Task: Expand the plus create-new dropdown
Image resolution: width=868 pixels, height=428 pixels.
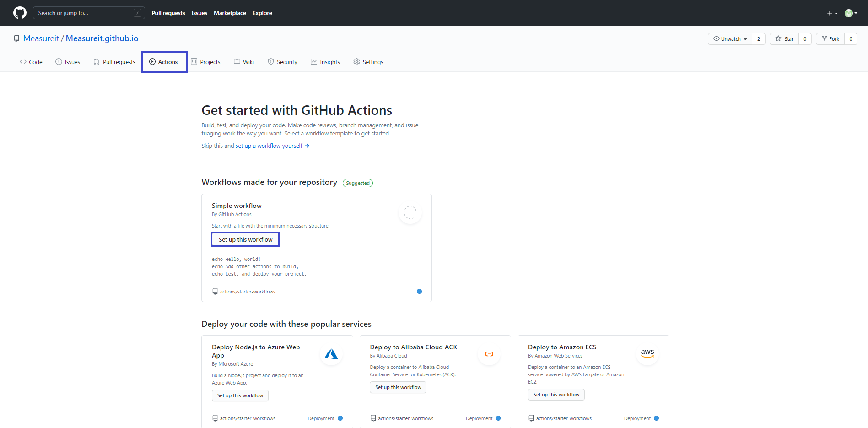Action: click(832, 13)
